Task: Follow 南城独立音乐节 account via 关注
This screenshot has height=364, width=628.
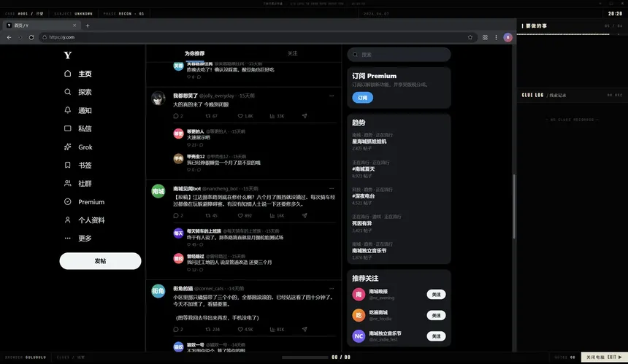Action: point(436,336)
